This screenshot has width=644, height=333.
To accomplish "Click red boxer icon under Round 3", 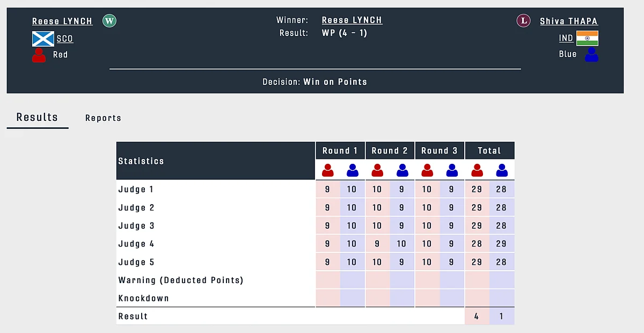I will (x=427, y=171).
